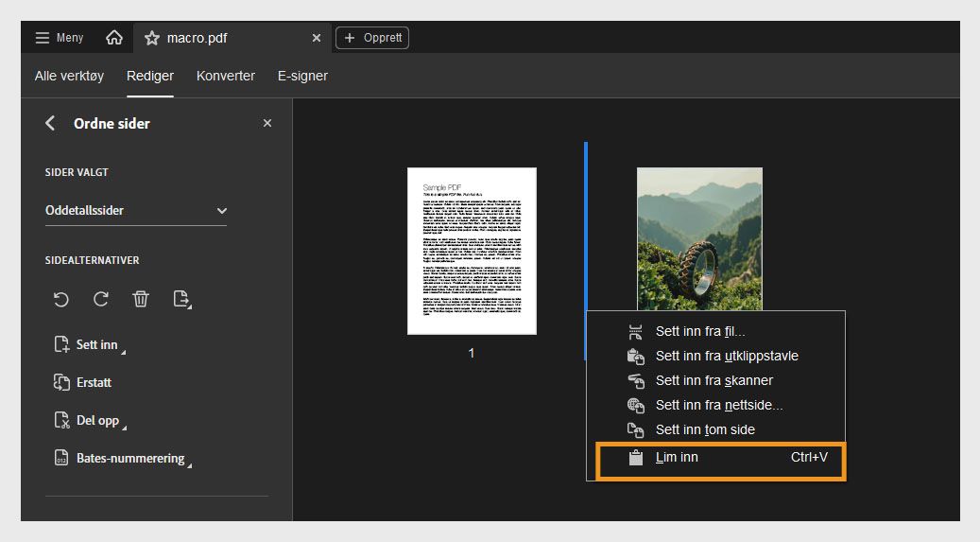Screen dimensions: 980x542
Task: Choose Sett inn fra utklippstavle
Action: (715, 356)
